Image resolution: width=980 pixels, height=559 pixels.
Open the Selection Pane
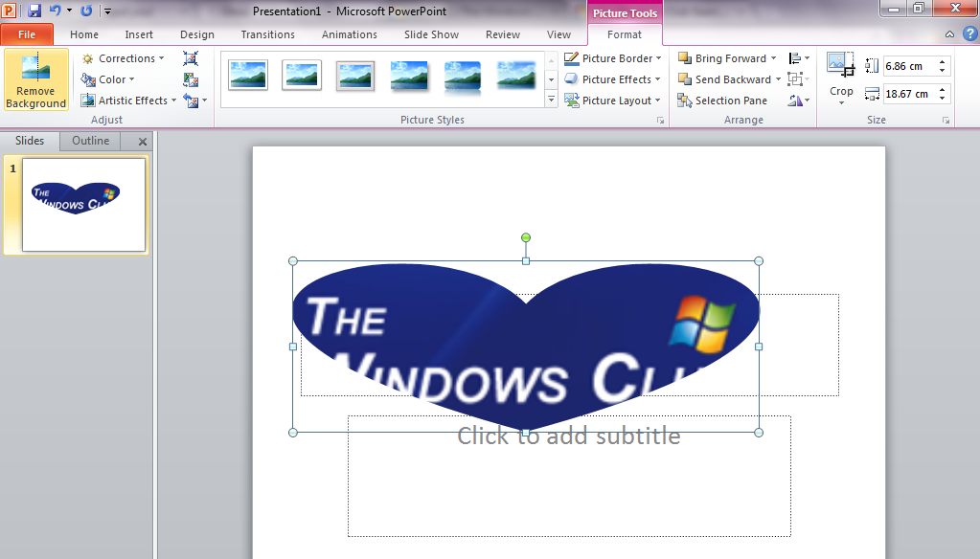pyautogui.click(x=722, y=101)
